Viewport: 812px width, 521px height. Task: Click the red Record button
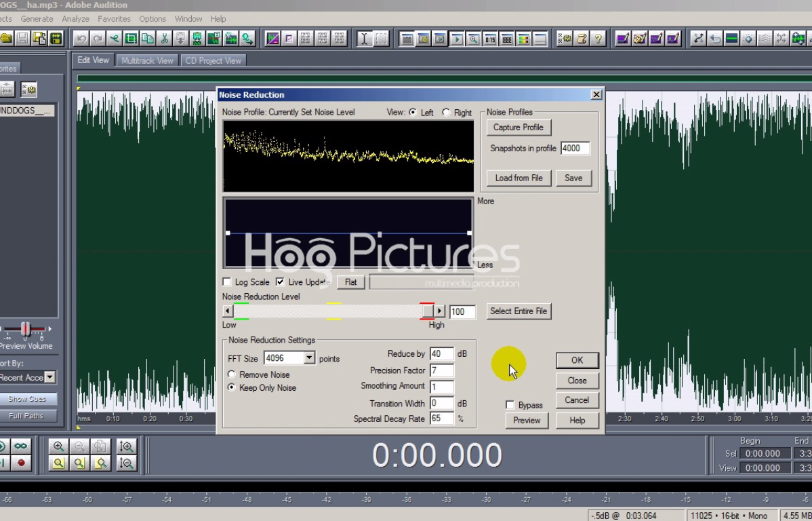21,463
